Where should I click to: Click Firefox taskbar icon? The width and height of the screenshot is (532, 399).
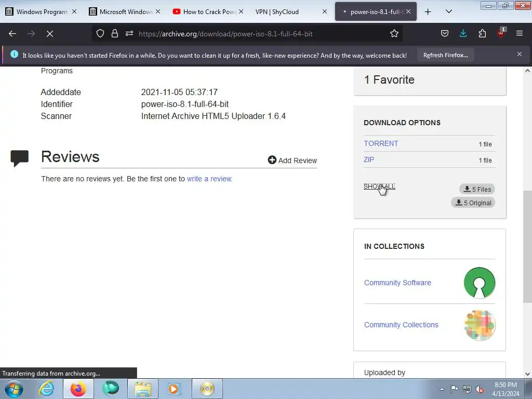[x=78, y=389]
